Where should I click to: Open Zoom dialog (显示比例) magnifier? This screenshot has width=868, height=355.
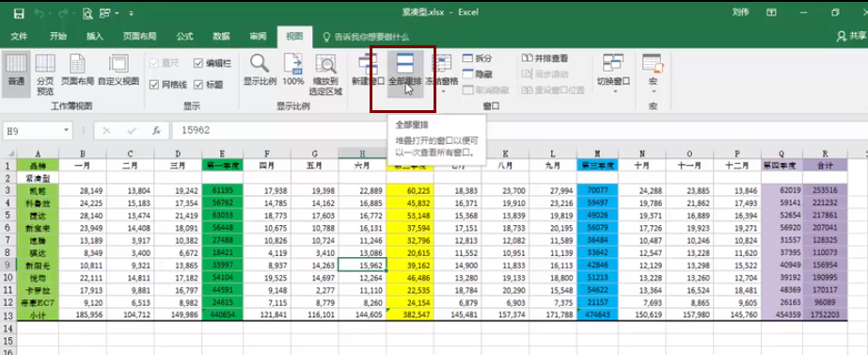(260, 71)
